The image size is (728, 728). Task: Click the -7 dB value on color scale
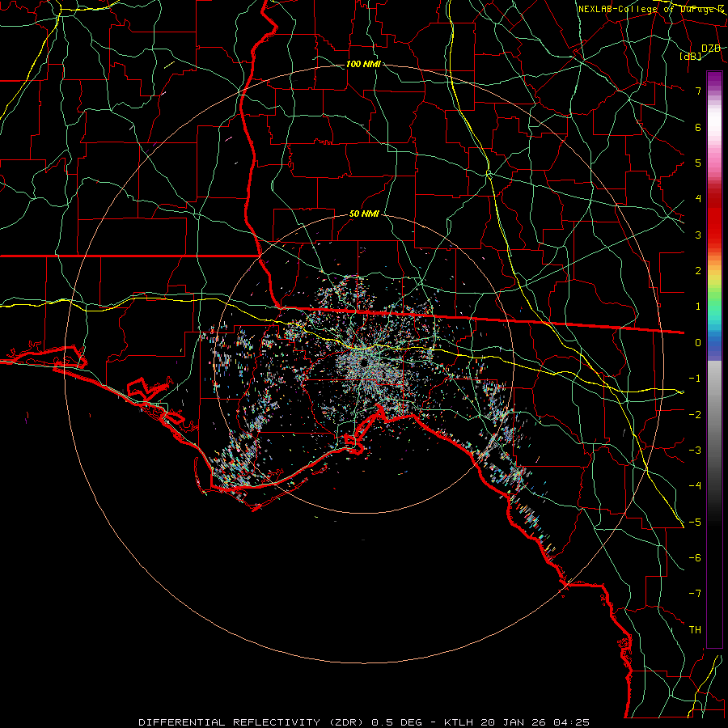(x=695, y=594)
